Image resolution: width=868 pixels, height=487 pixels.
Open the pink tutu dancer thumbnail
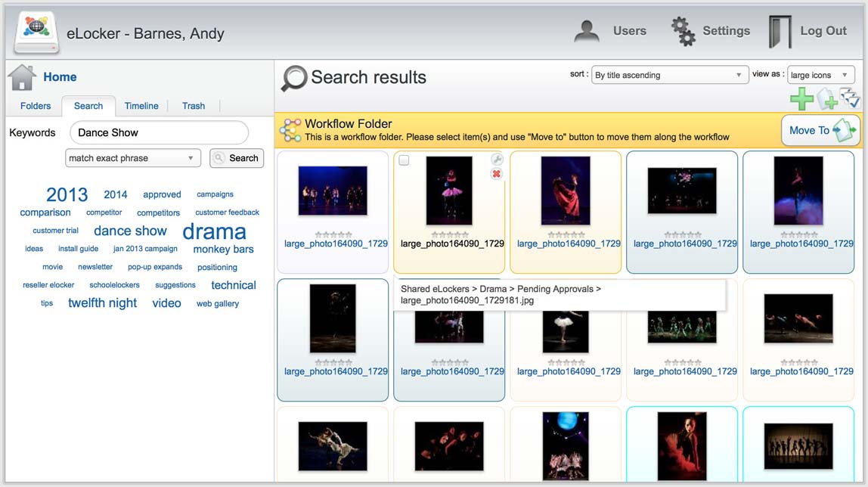pos(449,191)
